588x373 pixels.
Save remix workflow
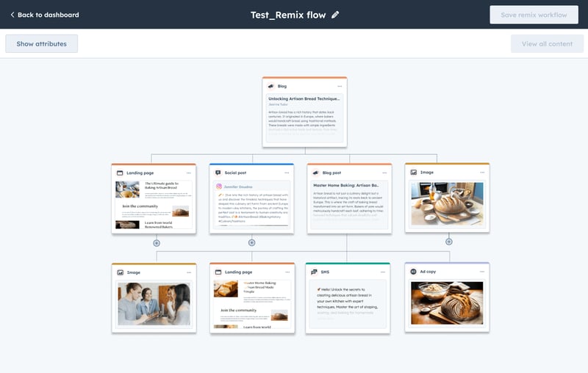click(x=534, y=15)
